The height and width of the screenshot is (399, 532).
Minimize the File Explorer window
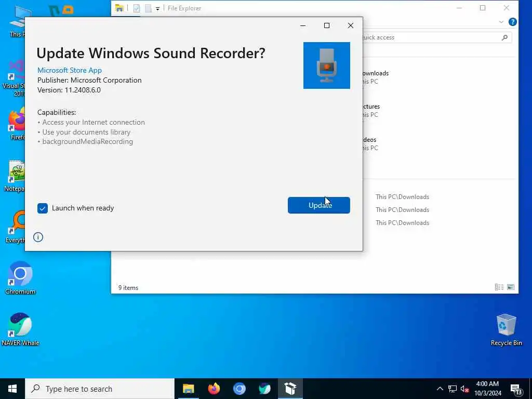pos(459,8)
